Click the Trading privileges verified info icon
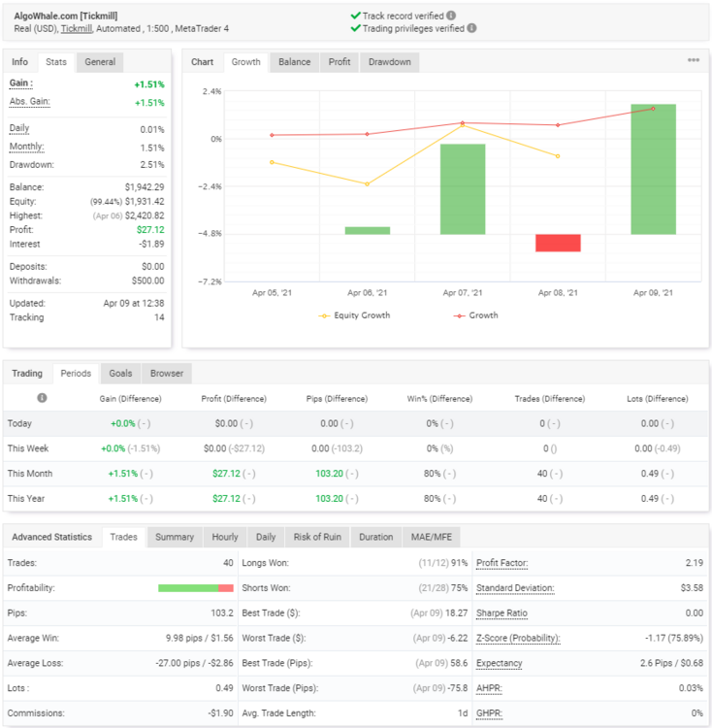The height and width of the screenshot is (728, 712). (x=471, y=28)
